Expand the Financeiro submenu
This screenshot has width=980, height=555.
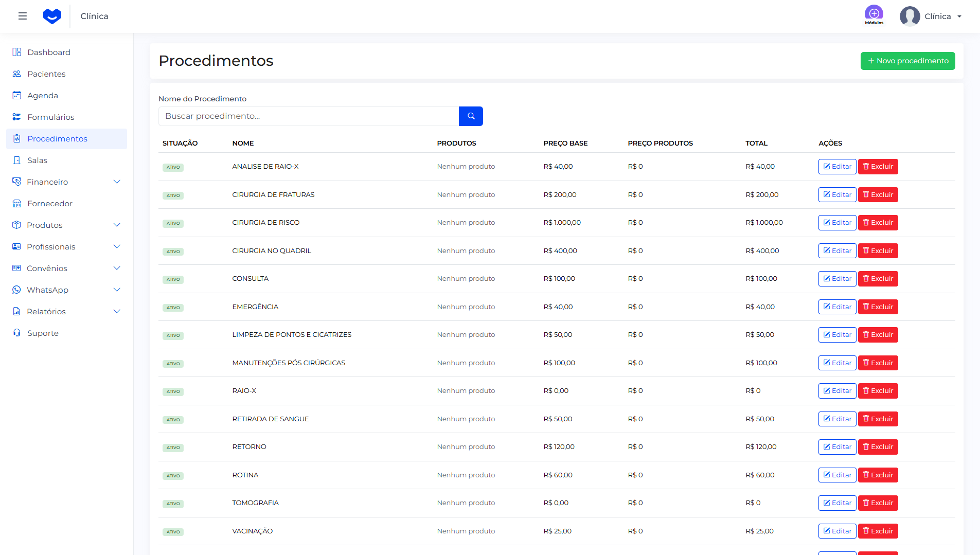(117, 182)
